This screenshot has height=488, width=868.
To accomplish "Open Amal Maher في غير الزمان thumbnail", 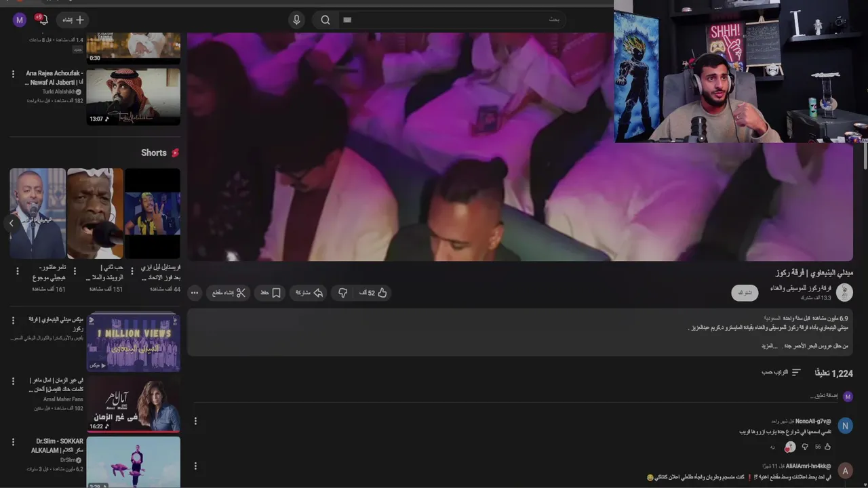I will click(x=134, y=403).
